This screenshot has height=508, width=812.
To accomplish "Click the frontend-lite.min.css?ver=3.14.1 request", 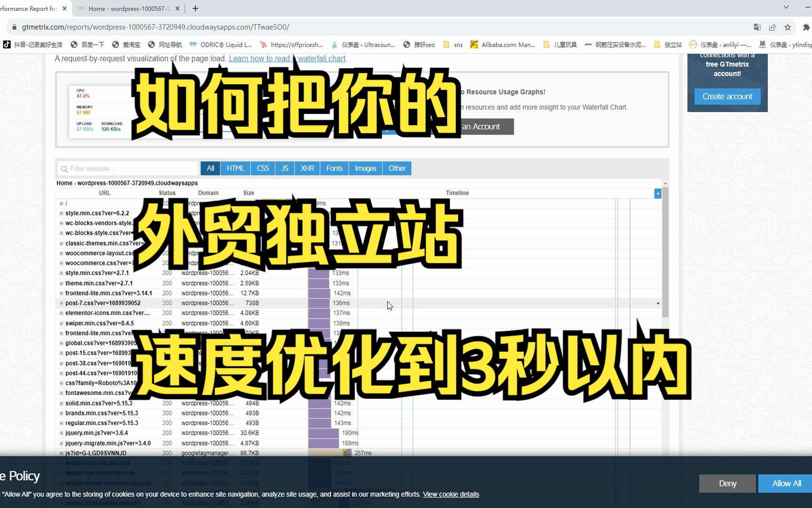I will [109, 294].
